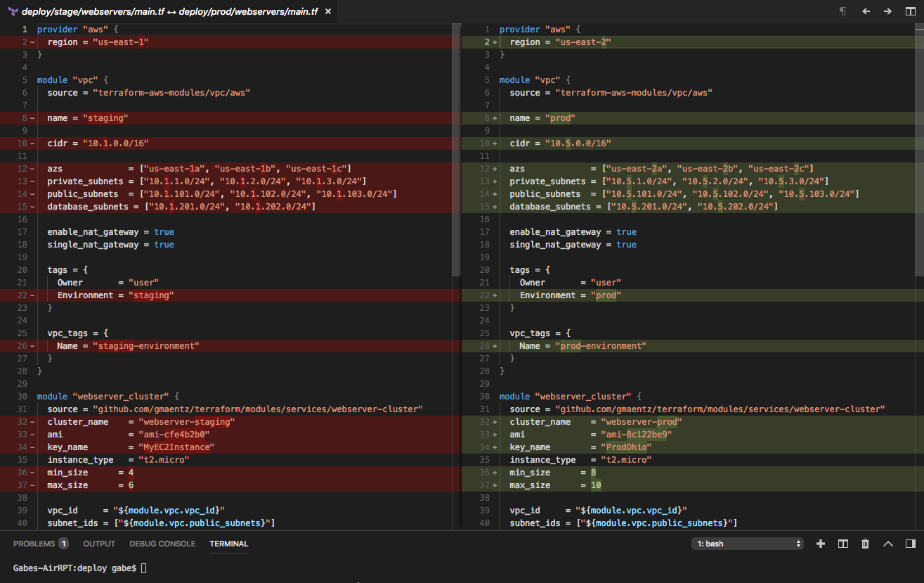Screen dimensions: 924x583
Task: Split the editor using top-right layout icon
Action: coord(910,11)
